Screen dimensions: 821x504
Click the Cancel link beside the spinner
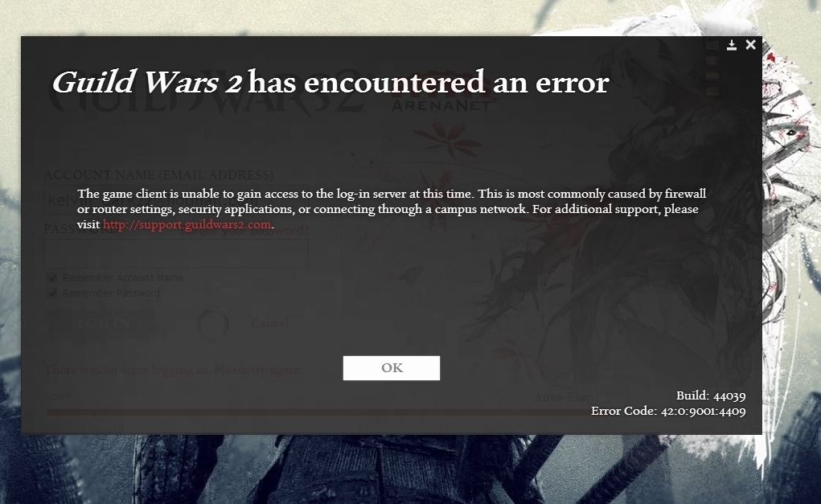tap(269, 323)
